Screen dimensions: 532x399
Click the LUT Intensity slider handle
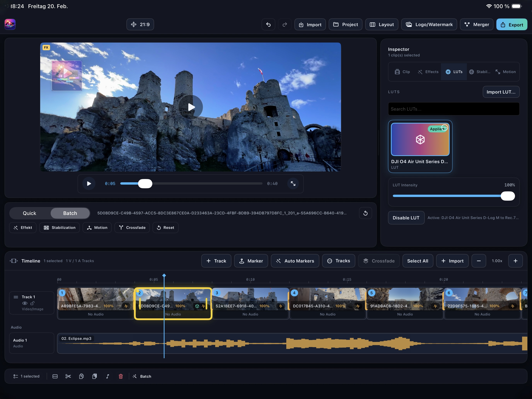click(x=508, y=196)
